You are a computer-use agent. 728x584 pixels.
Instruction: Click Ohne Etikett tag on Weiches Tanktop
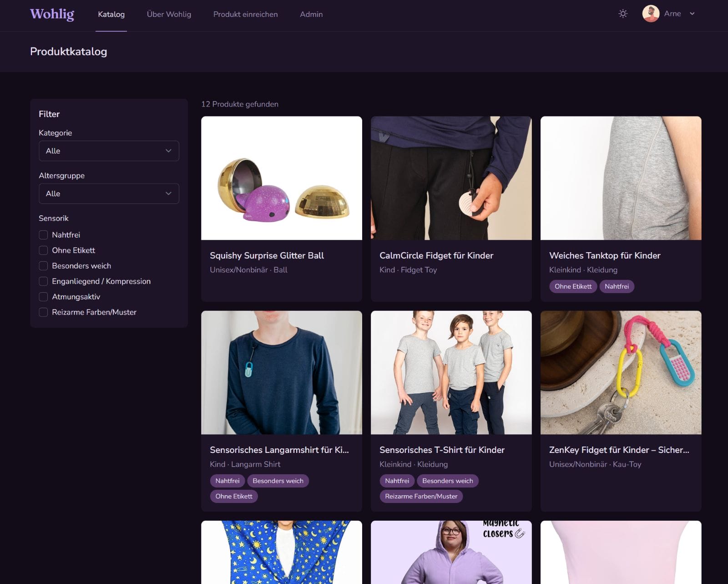tap(573, 286)
